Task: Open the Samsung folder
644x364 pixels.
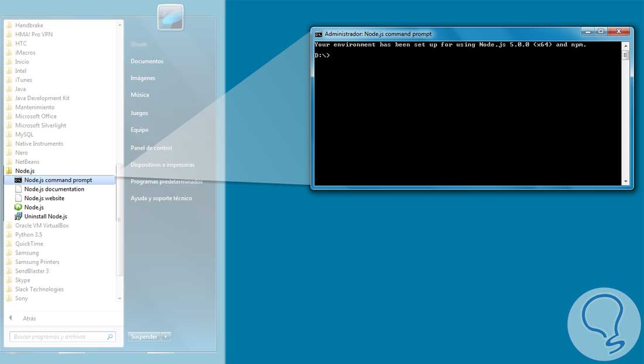Action: pos(27,253)
